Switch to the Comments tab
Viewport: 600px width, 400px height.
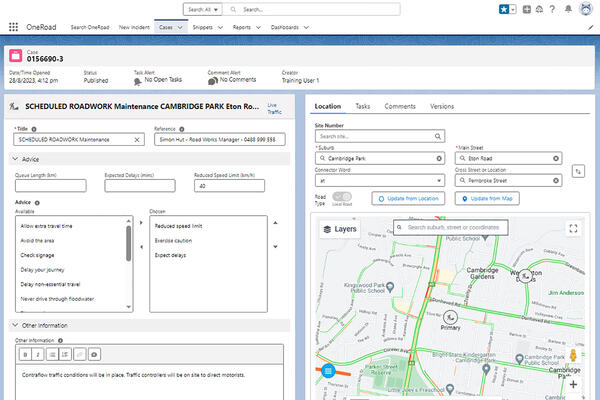click(x=400, y=105)
